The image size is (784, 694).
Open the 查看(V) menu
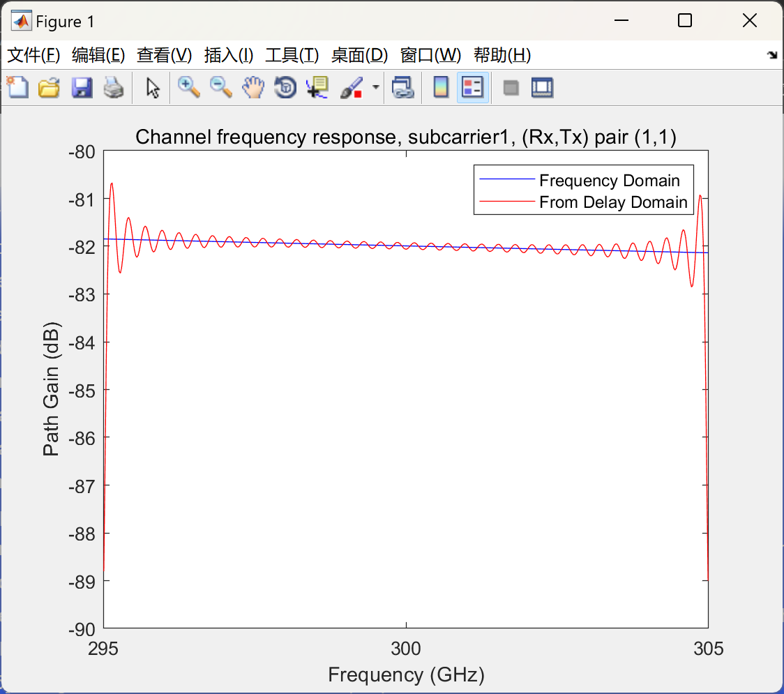click(164, 55)
